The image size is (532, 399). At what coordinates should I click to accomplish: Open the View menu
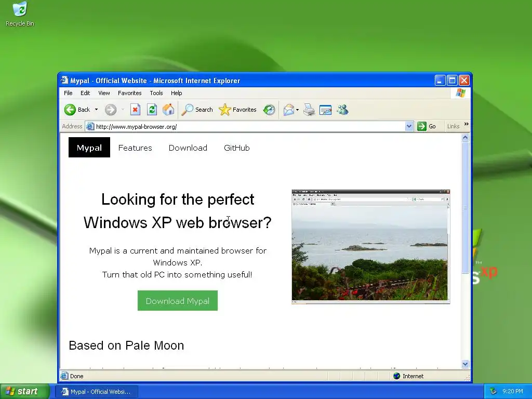104,93
